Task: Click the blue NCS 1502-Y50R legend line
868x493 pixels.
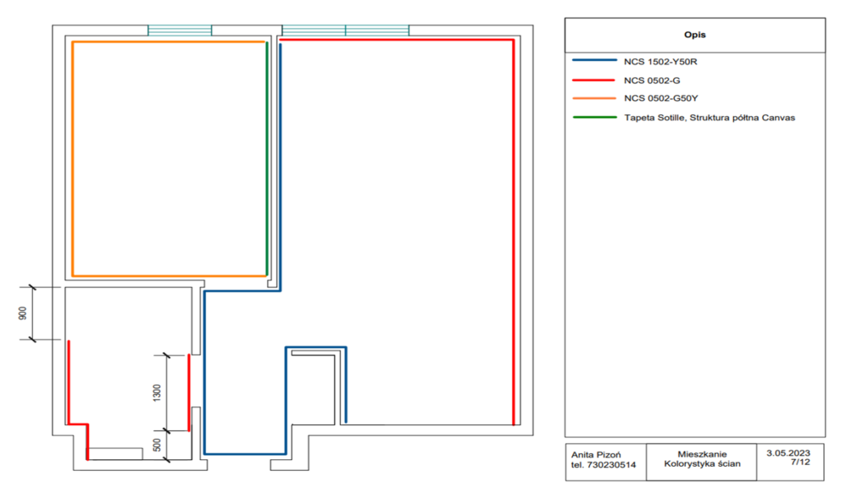Action: (593, 61)
